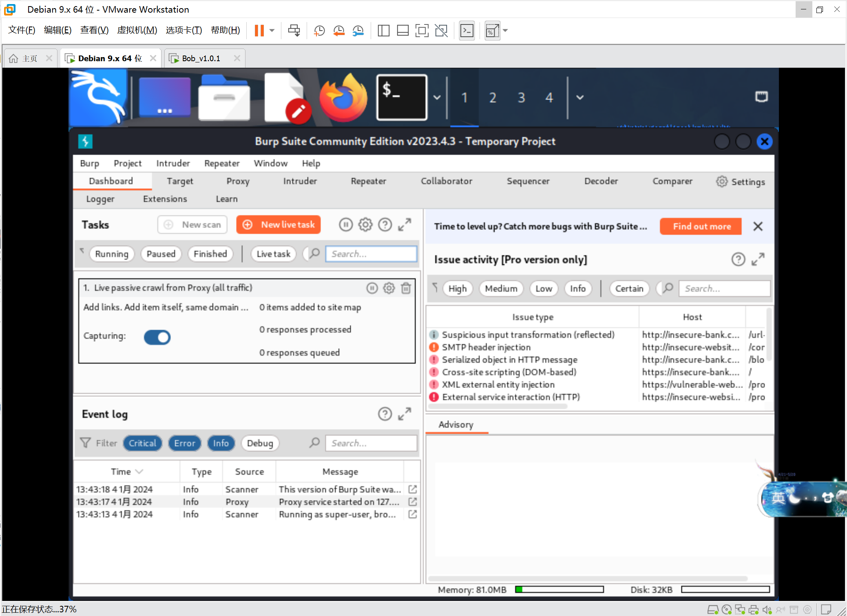Open help for Event log panel

(385, 414)
